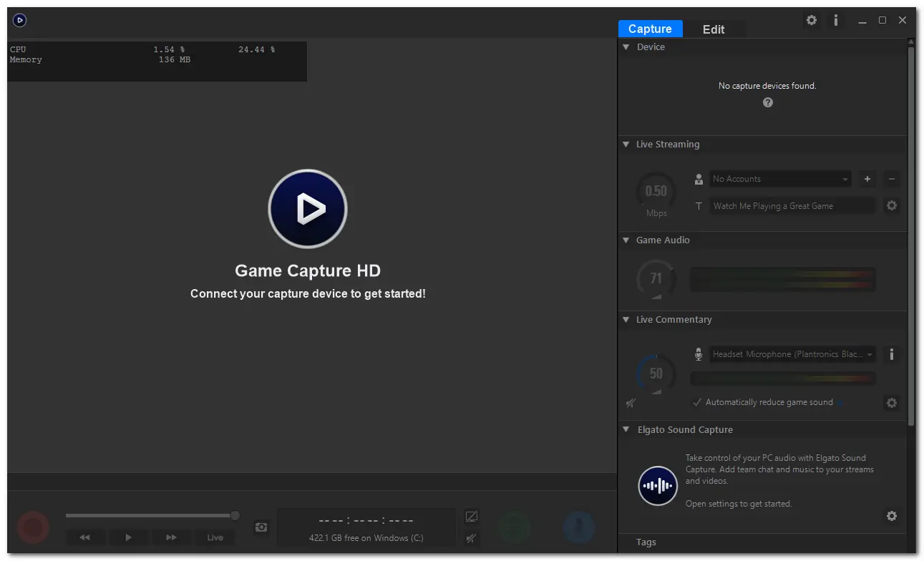Image resolution: width=924 pixels, height=561 pixels.
Task: Open the info icon in title bar
Action: [x=835, y=20]
